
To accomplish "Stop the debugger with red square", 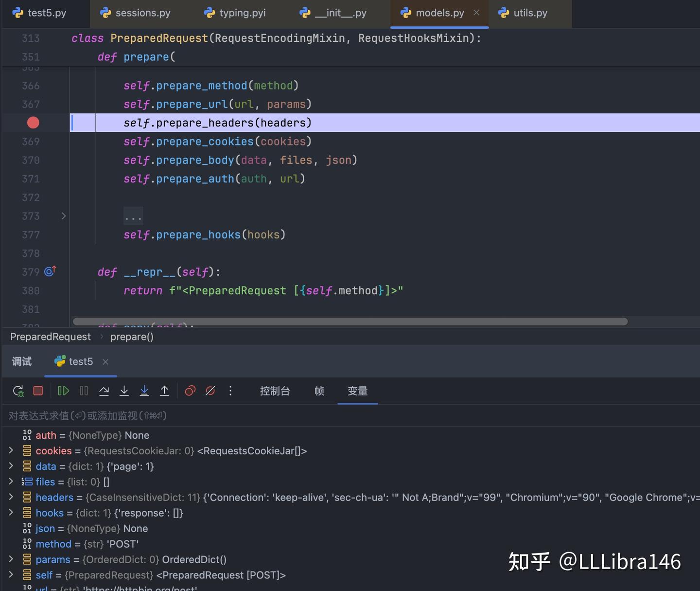I will [x=38, y=391].
